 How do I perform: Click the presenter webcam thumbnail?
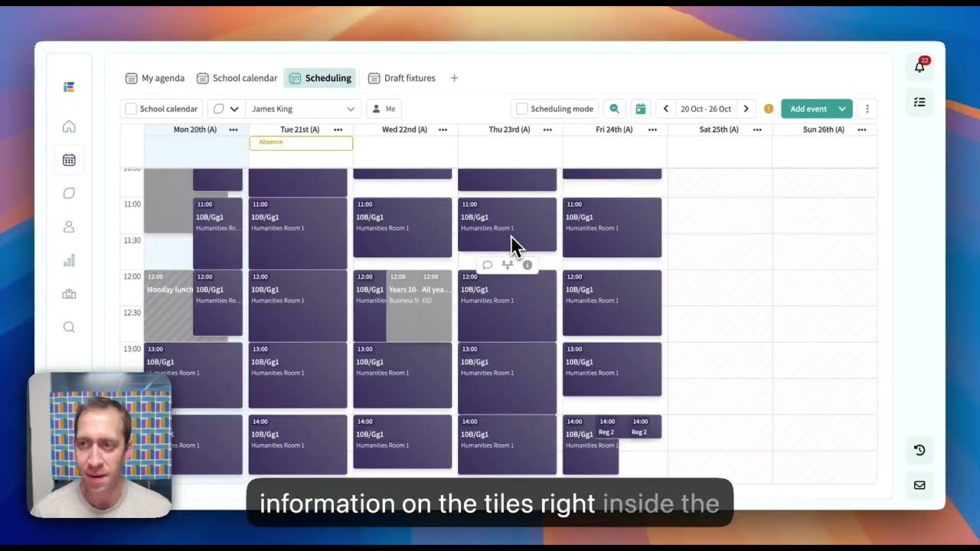(x=100, y=445)
